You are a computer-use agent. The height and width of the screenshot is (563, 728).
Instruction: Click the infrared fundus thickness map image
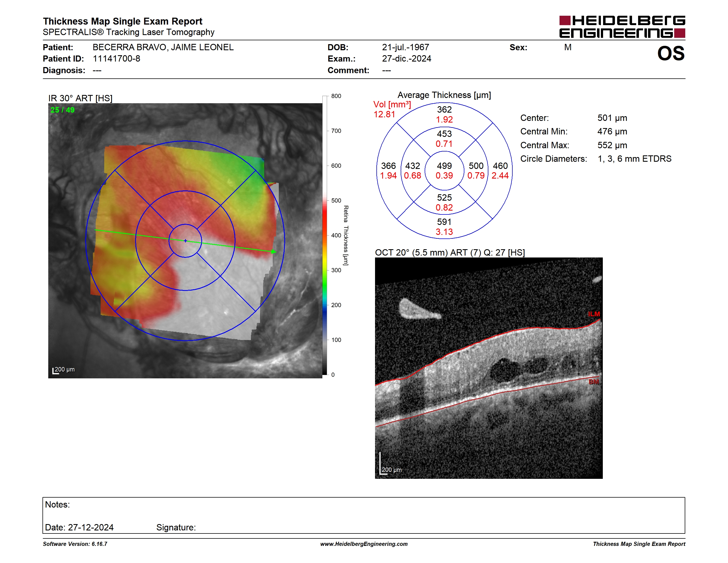coord(185,240)
